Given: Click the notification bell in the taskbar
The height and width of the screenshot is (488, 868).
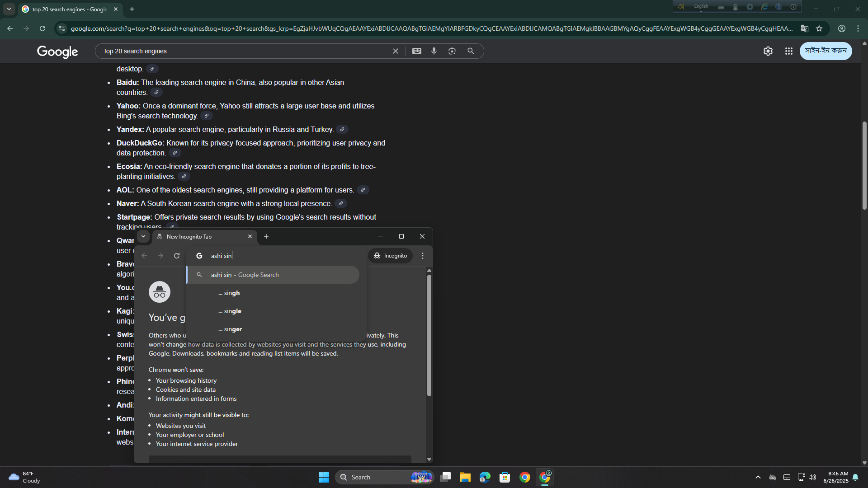Looking at the screenshot, I should [855, 477].
